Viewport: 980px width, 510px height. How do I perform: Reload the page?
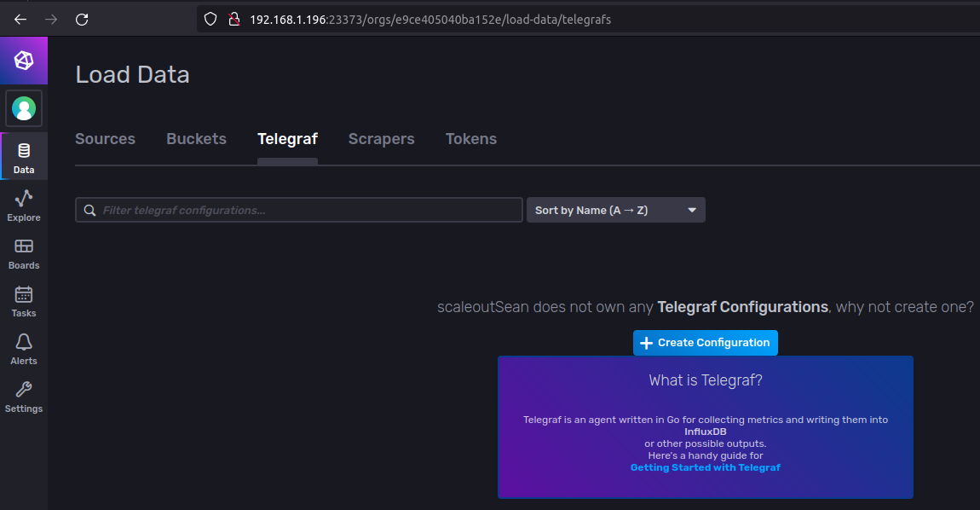pos(82,20)
